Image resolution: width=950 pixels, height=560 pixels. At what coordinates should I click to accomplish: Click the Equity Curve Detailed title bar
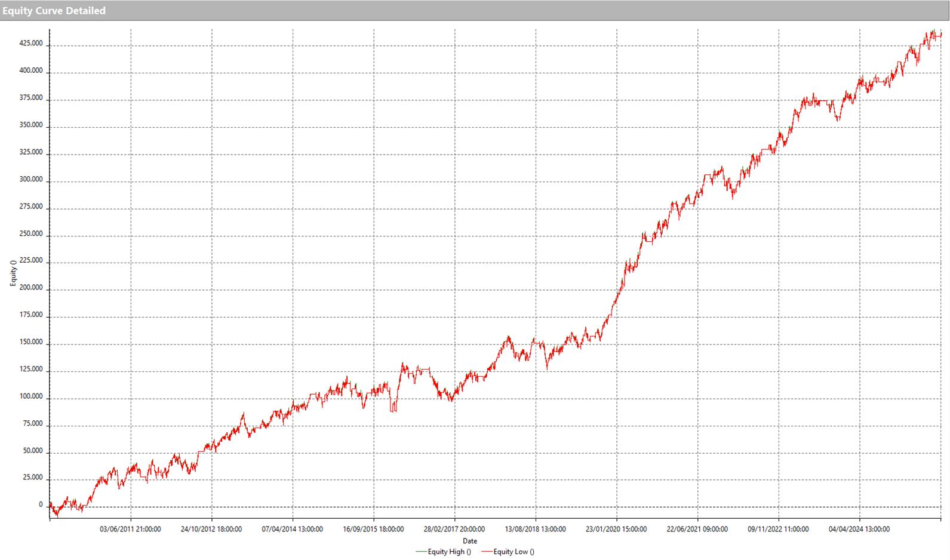point(54,11)
